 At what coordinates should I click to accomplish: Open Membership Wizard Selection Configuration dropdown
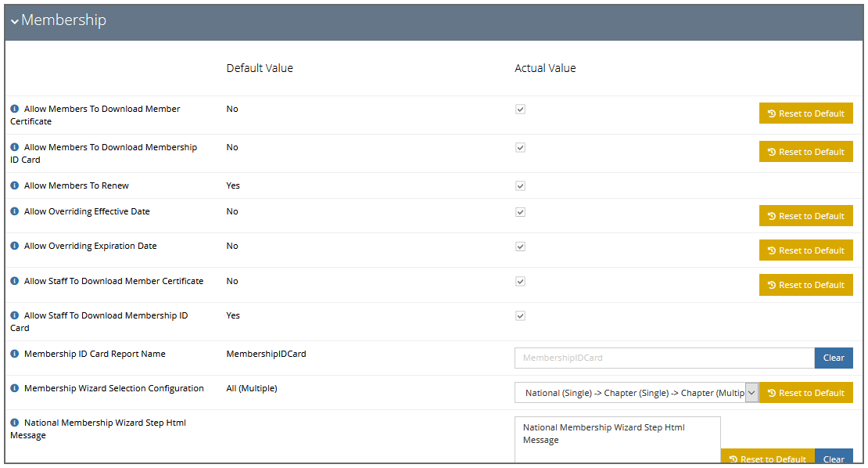tap(637, 393)
